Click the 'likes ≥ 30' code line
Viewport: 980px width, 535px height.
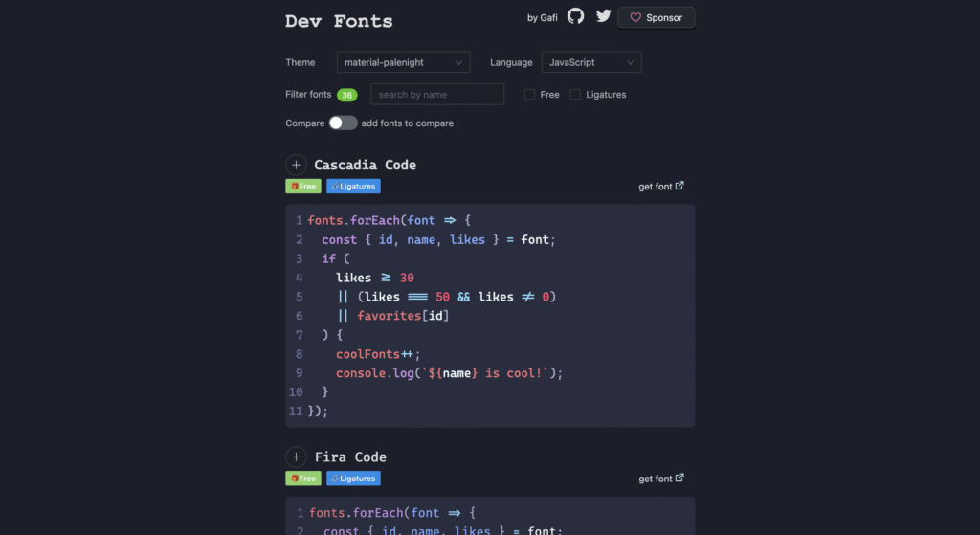375,278
